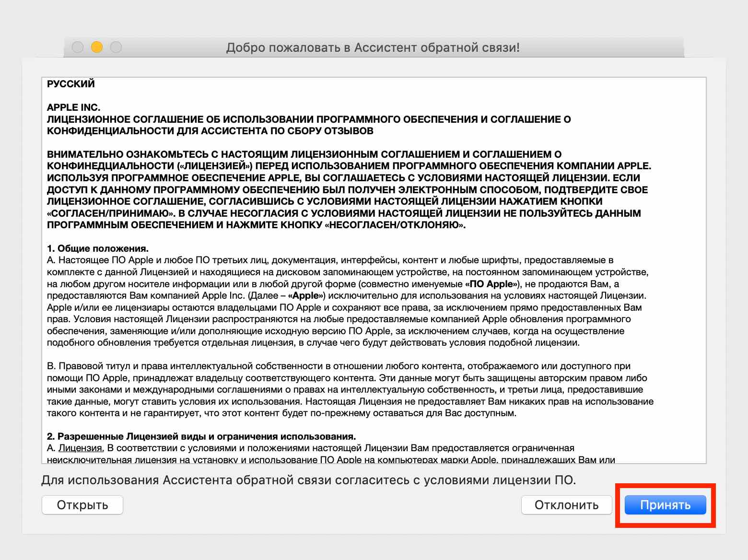
Task: Click the Открыть (Open) button
Action: [x=82, y=505]
